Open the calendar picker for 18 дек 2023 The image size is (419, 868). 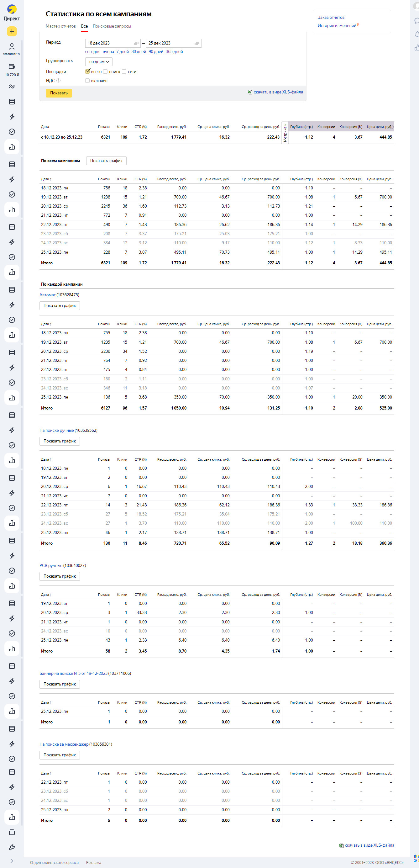tap(136, 43)
